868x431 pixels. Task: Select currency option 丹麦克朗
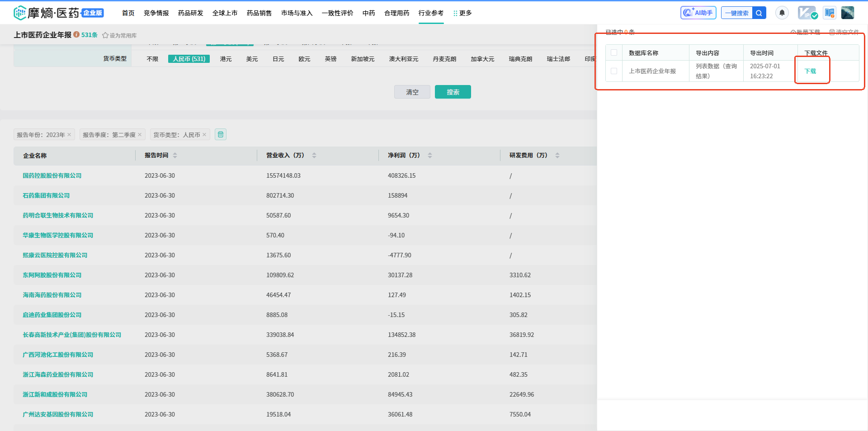444,59
